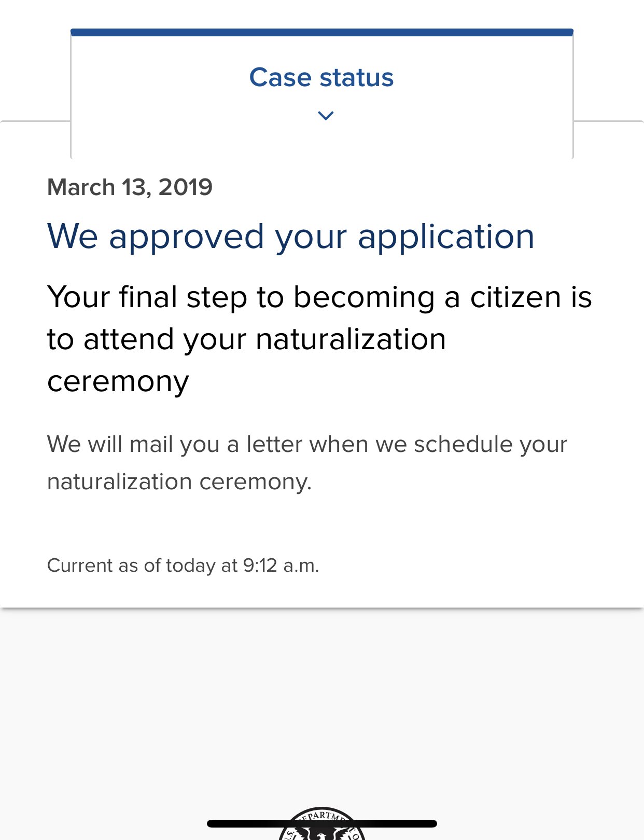This screenshot has width=644, height=840.
Task: Open the Case status tab
Action: tap(321, 93)
